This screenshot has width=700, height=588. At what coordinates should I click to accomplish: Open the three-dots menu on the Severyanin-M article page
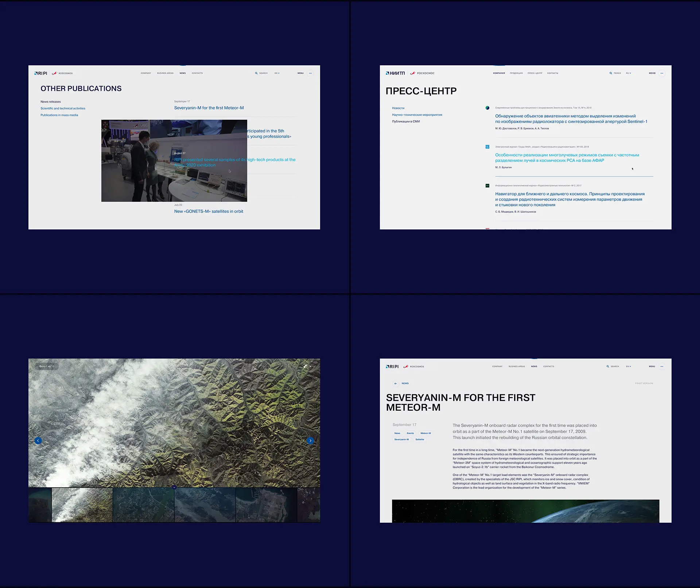662,367
